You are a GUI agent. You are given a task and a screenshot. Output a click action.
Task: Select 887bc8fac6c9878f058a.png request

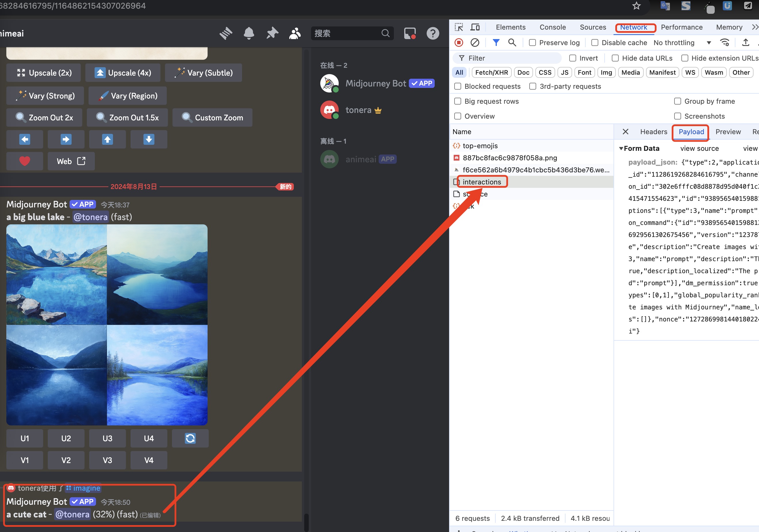(531, 158)
